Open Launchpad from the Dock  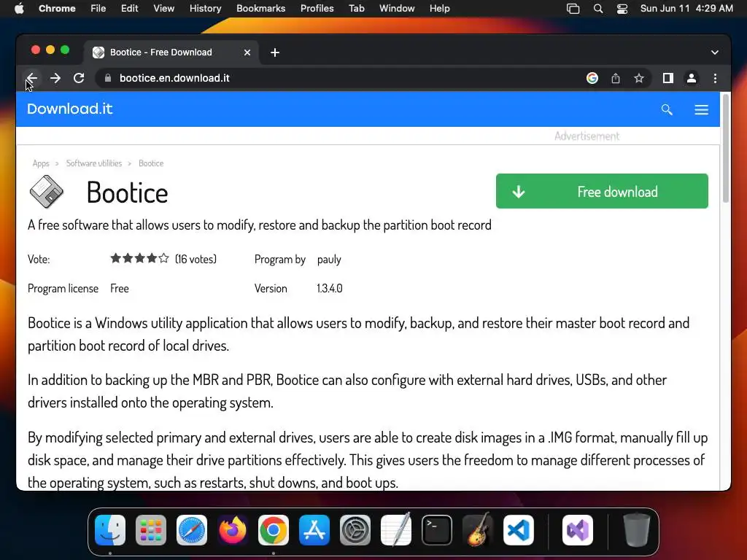(151, 530)
